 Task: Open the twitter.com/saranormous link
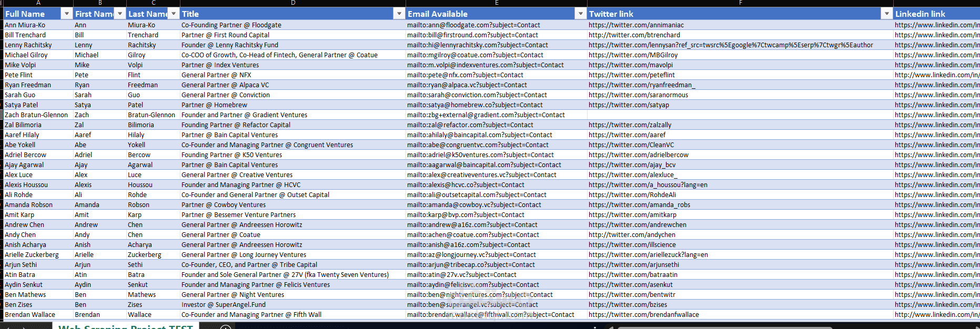click(x=638, y=95)
